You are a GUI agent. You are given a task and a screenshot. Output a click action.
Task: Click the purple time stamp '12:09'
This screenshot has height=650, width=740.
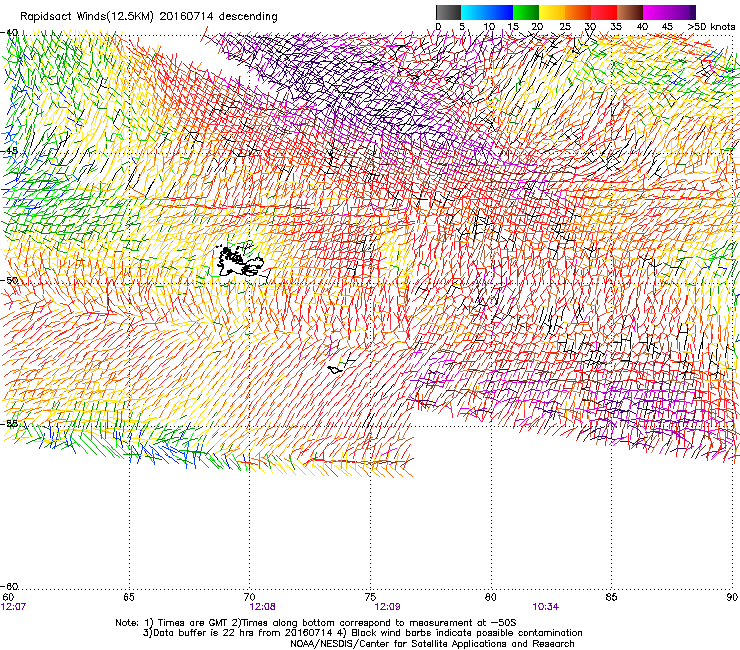[x=387, y=607]
